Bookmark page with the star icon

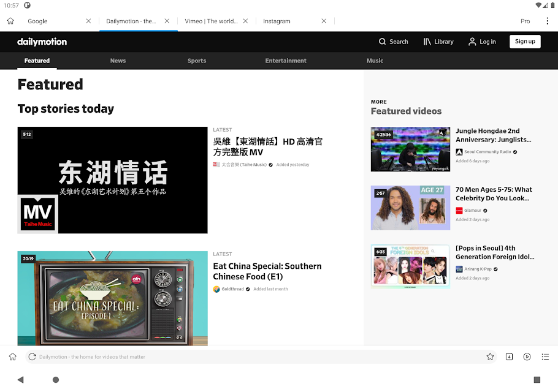pos(490,356)
